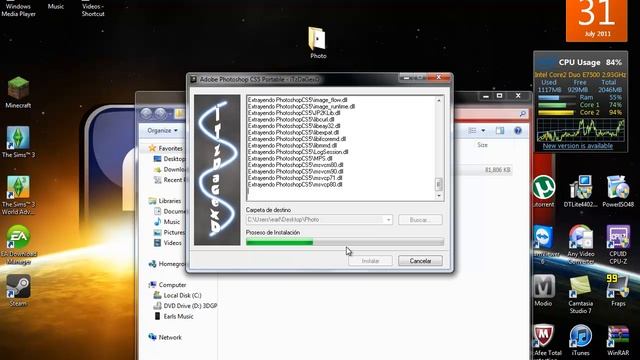Launch DTLite4402 desktop icon
Screen dimensions: 640x360
pos(580,191)
